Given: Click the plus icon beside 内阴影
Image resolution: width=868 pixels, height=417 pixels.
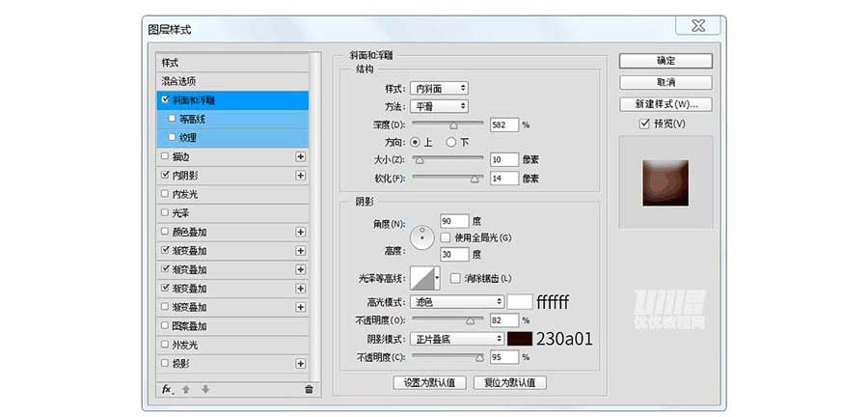Looking at the screenshot, I should (x=301, y=176).
